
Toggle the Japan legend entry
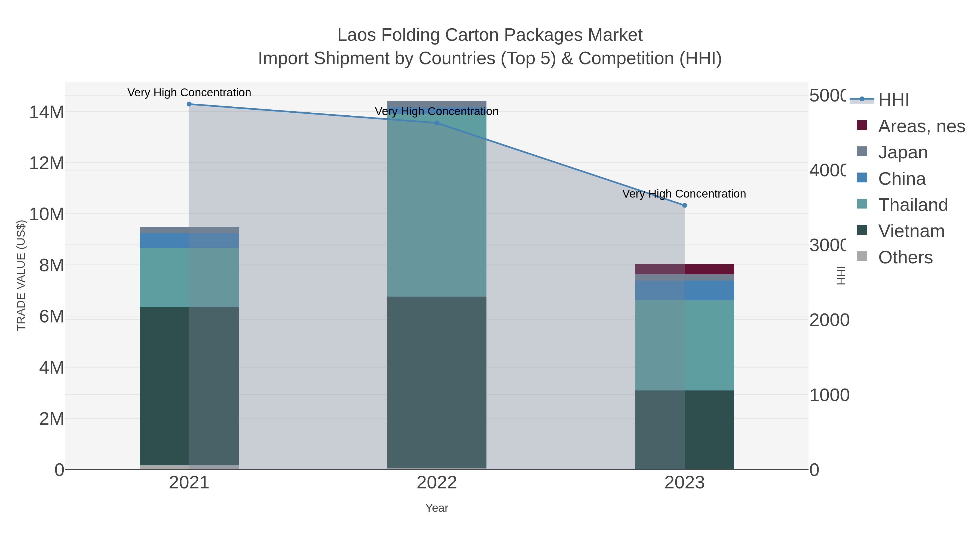892,152
